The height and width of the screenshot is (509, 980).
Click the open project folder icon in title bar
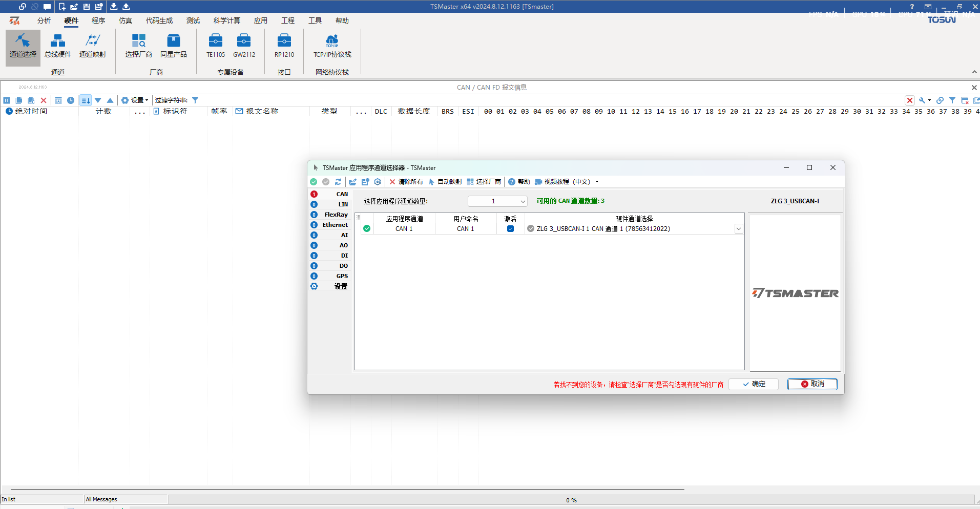[x=74, y=7]
